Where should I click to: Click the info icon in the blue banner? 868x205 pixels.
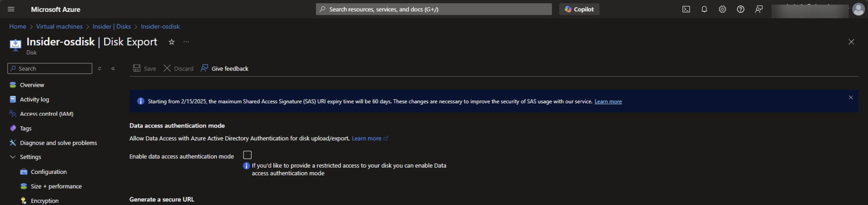[141, 101]
